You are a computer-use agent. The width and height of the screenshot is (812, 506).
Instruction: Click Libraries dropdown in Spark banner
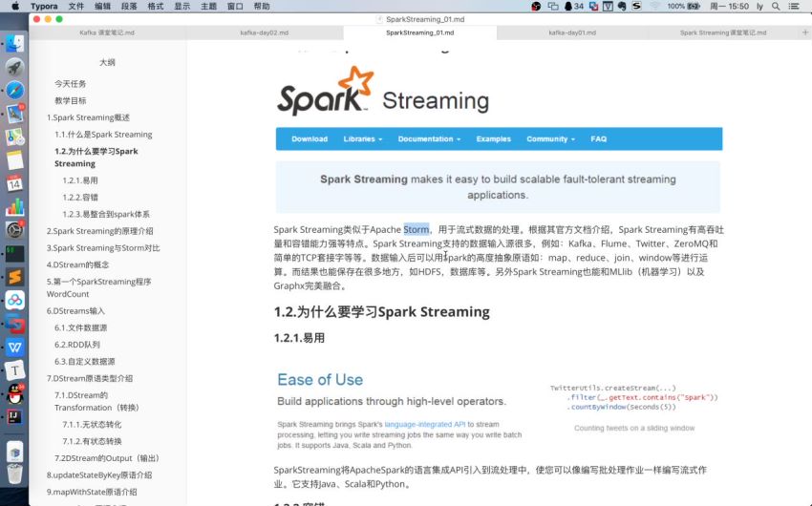tap(363, 139)
